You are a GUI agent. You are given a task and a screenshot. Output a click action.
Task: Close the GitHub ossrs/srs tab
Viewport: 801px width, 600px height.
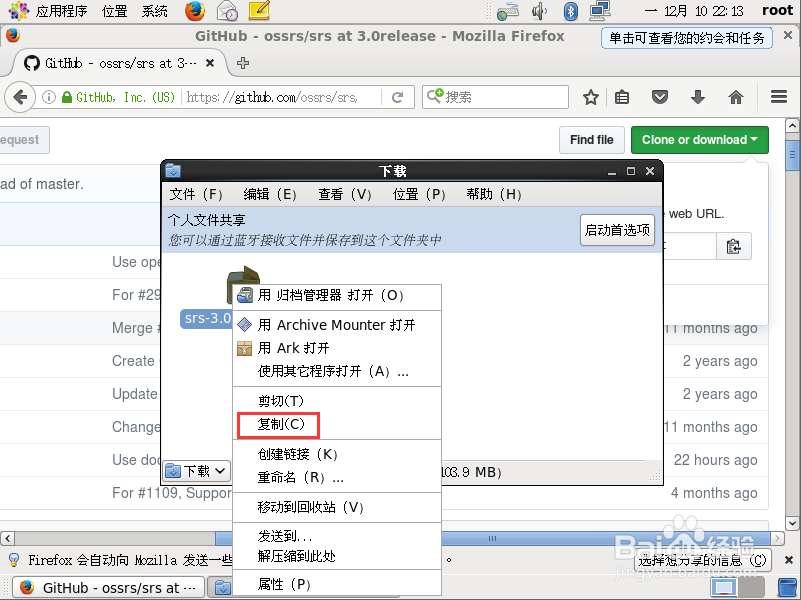[x=209, y=63]
